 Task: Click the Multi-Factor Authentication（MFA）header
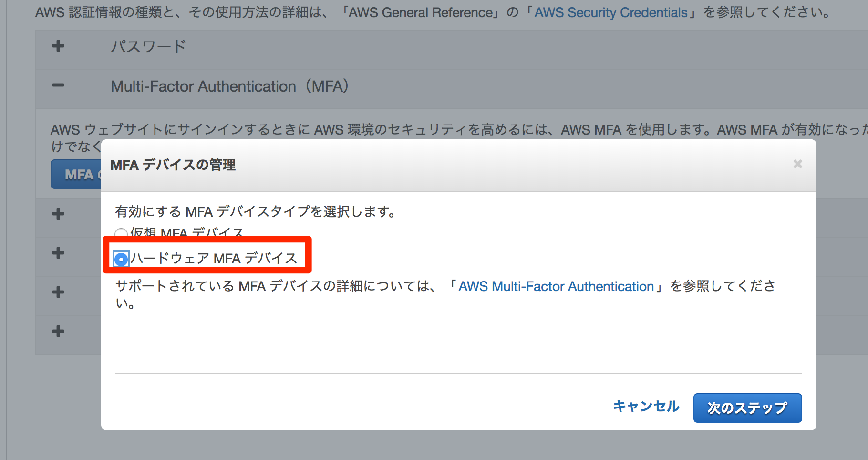(230, 86)
